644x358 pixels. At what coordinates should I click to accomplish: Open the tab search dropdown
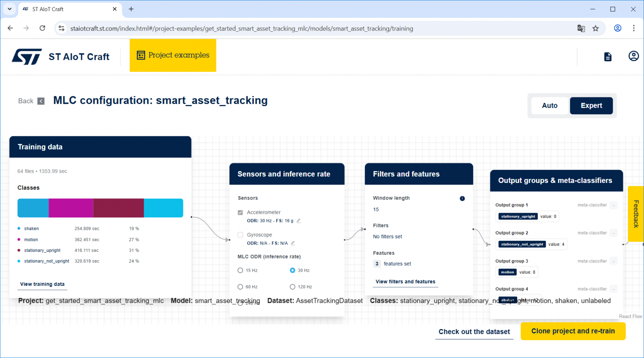coord(9,9)
